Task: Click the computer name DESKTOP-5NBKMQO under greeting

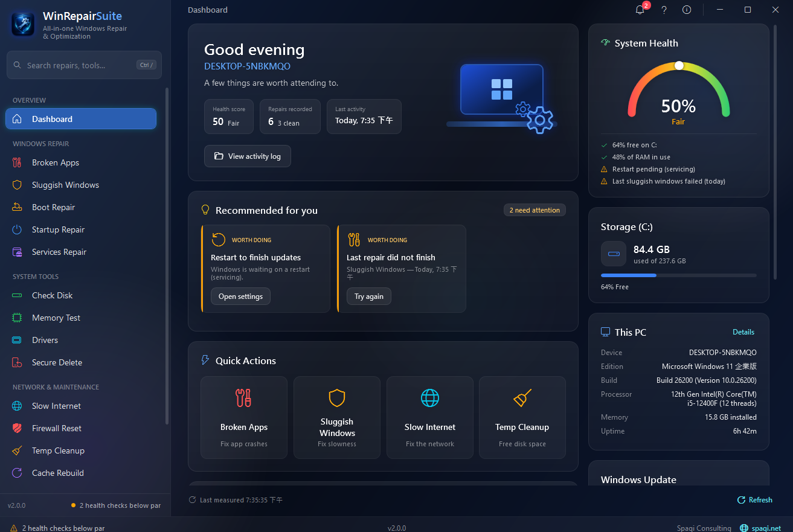Action: click(x=247, y=66)
